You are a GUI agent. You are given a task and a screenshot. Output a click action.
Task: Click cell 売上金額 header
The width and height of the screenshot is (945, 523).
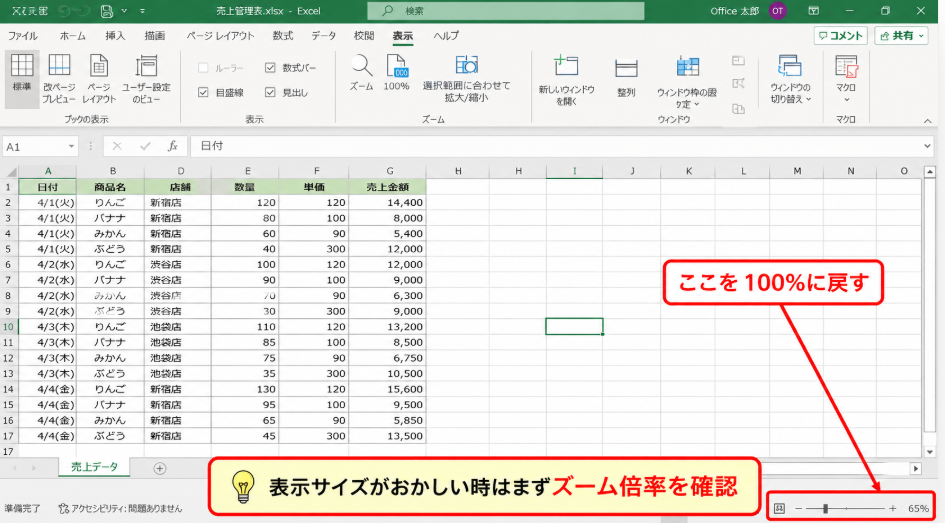pyautogui.click(x=388, y=187)
